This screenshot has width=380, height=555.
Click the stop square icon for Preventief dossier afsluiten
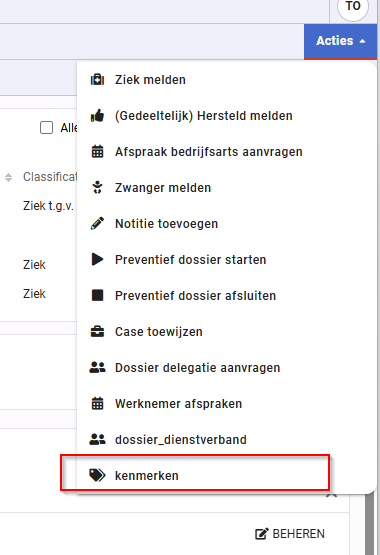pos(97,295)
